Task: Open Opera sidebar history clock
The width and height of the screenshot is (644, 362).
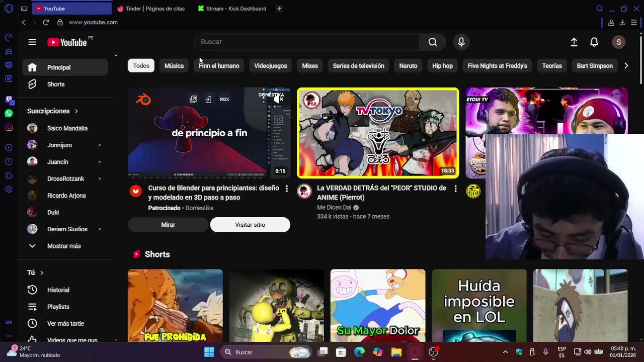Action: [9, 161]
